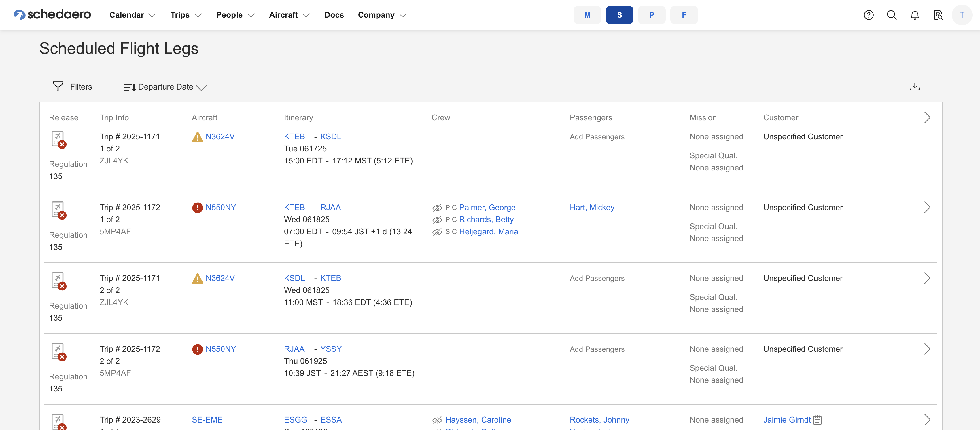The width and height of the screenshot is (980, 430).
Task: Click the download export icon
Action: [x=915, y=87]
